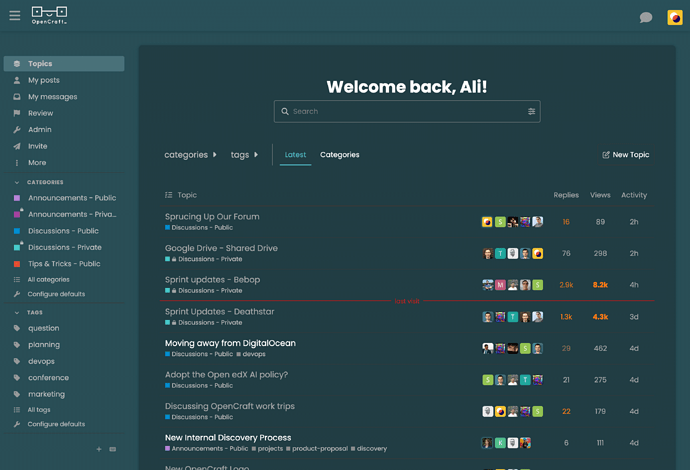
Task: Open advanced search filters icon
Action: (531, 111)
